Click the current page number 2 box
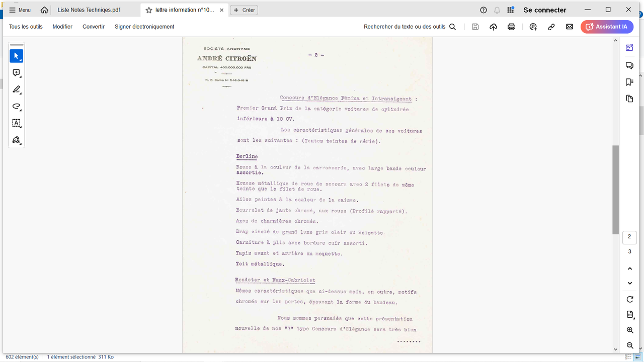This screenshot has width=644, height=362. [629, 237]
